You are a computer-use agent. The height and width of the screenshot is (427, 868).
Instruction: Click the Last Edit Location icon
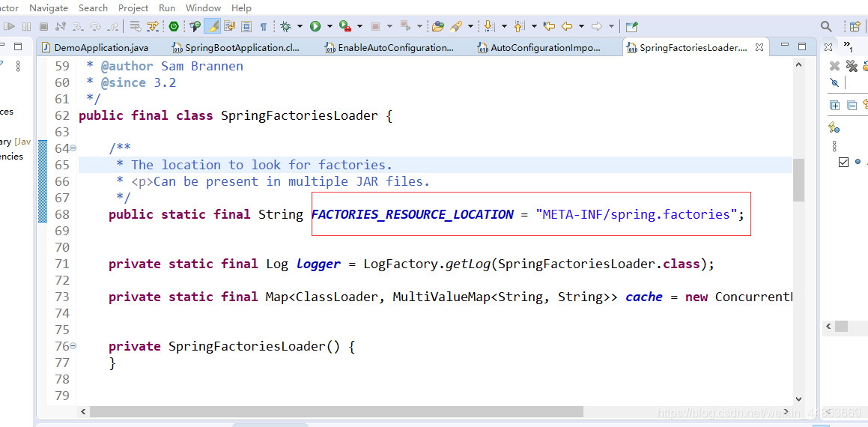click(x=549, y=26)
